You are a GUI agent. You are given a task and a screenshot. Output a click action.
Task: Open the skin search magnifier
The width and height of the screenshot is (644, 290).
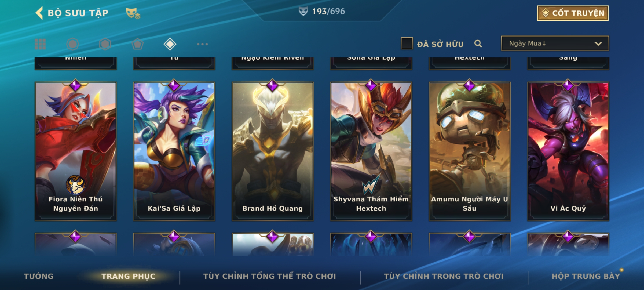[478, 44]
